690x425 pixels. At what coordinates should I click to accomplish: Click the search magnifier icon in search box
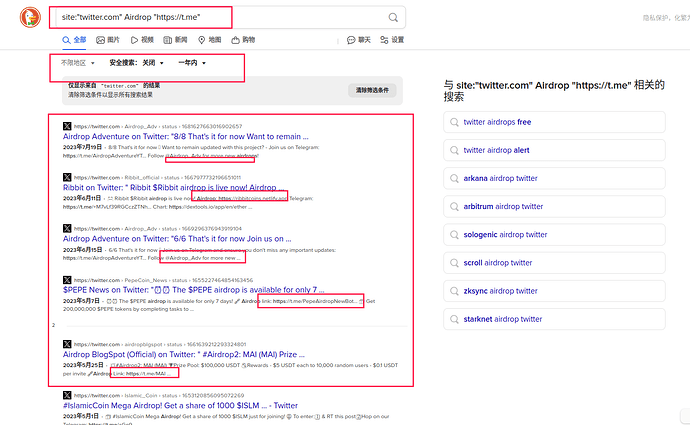[393, 18]
